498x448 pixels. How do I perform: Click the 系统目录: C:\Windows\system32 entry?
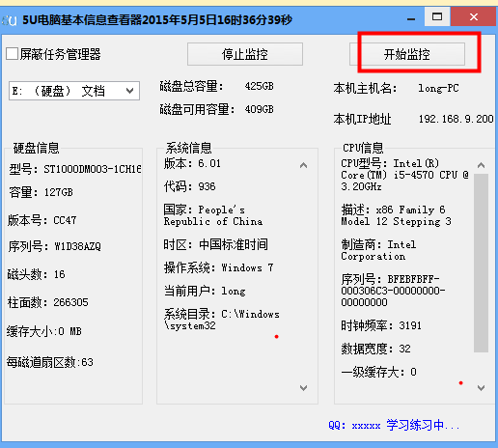[x=222, y=320]
